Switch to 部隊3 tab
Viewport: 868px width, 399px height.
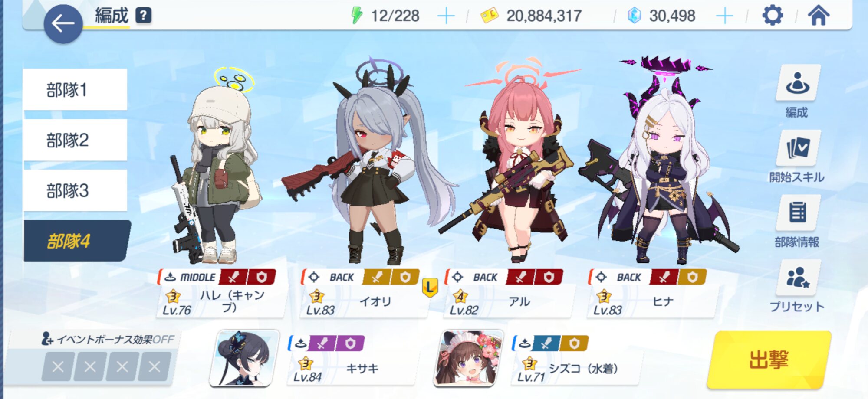pyautogui.click(x=76, y=190)
